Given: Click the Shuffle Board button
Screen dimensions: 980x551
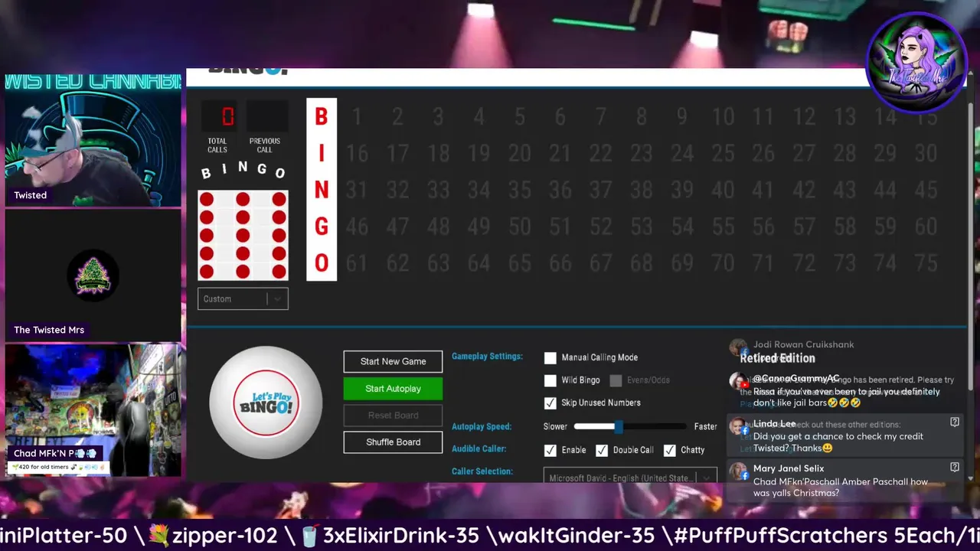Looking at the screenshot, I should (x=393, y=442).
